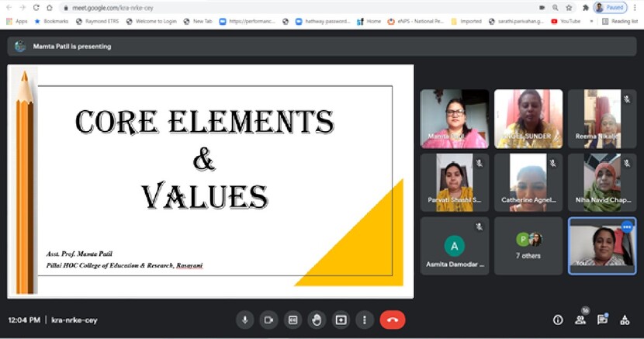Open the more options three-dot menu

pos(365,320)
